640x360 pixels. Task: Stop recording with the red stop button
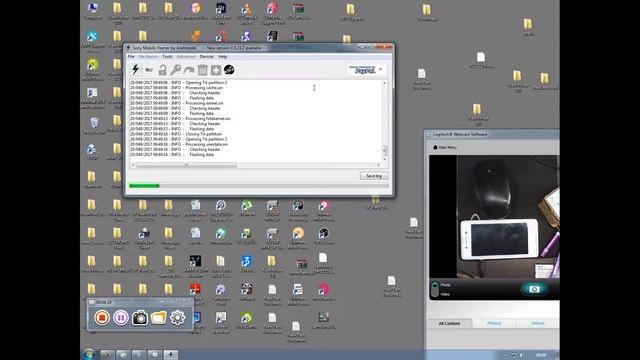(102, 318)
